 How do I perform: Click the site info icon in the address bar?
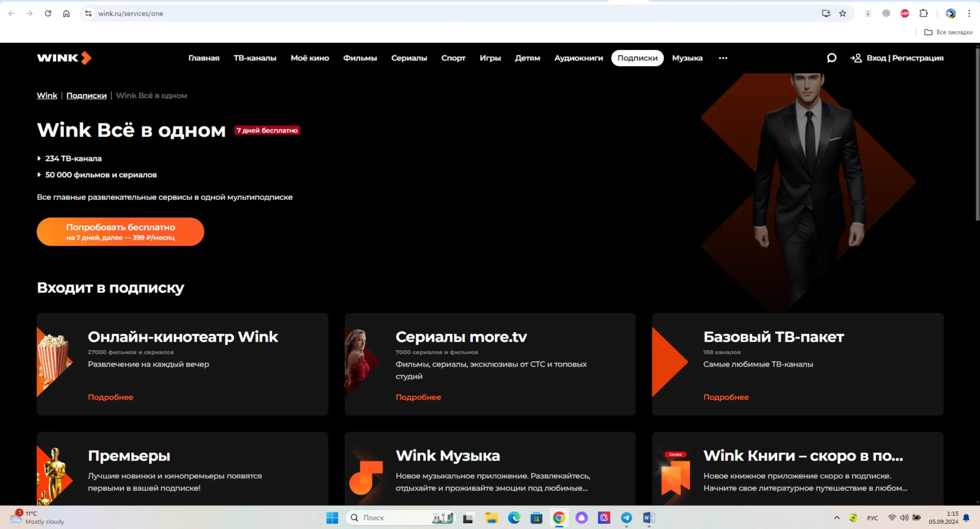point(88,13)
